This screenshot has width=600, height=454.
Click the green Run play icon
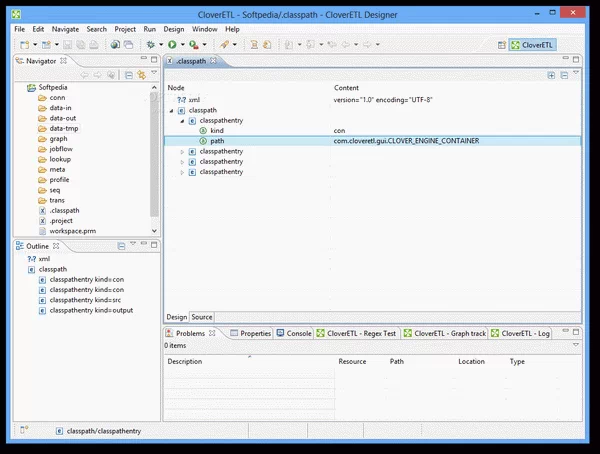click(172, 45)
